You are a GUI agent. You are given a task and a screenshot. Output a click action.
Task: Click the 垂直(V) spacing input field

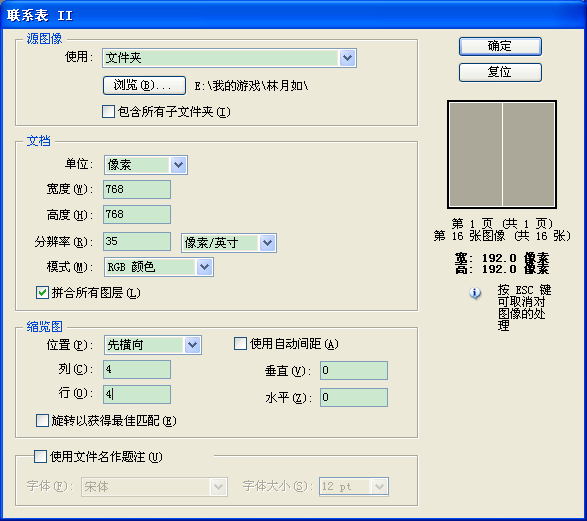tap(354, 371)
